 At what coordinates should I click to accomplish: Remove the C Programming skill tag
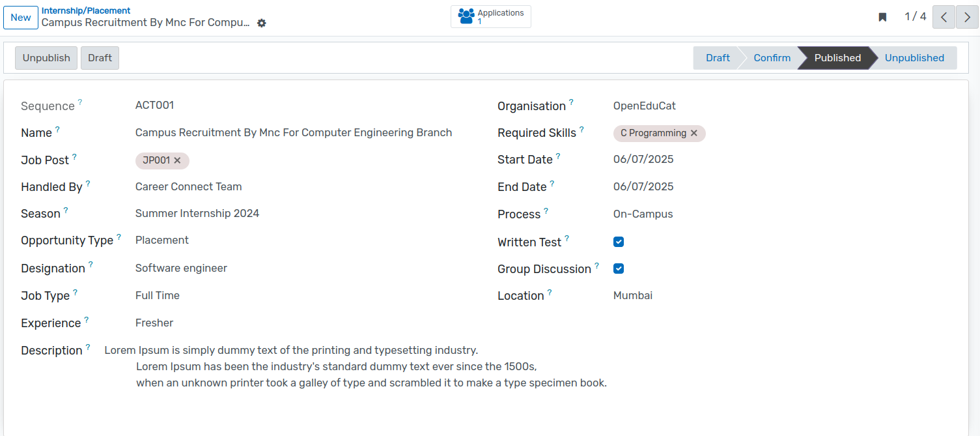point(694,133)
